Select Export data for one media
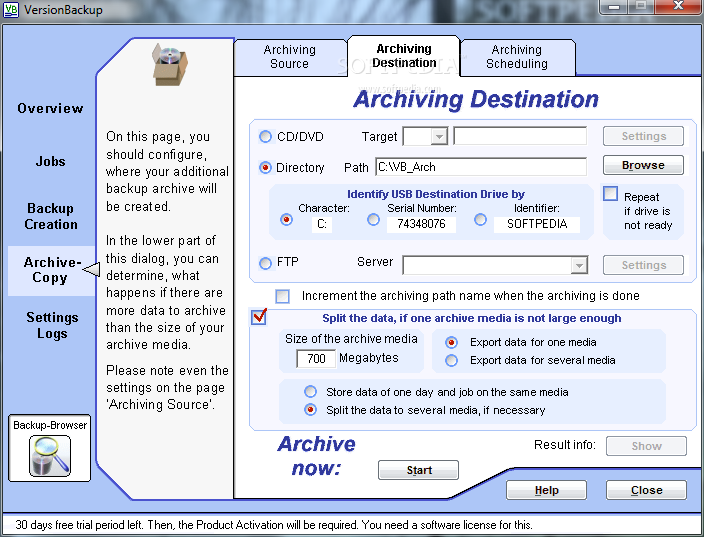This screenshot has width=704, height=537. [451, 343]
